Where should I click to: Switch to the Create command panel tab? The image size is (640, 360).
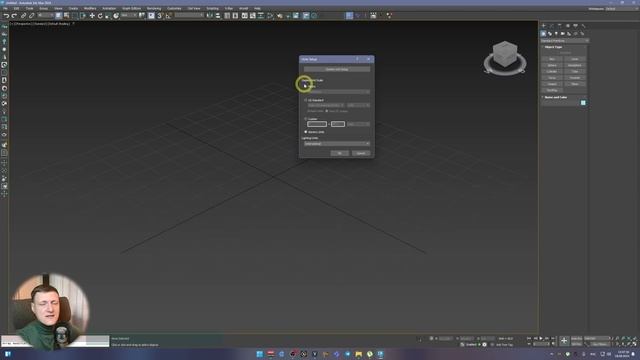544,26
